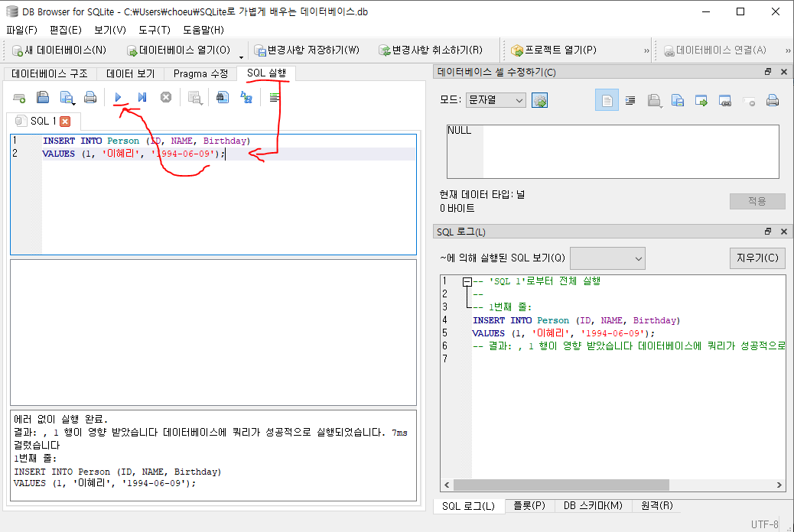Toggle comment block icon

(x=274, y=97)
